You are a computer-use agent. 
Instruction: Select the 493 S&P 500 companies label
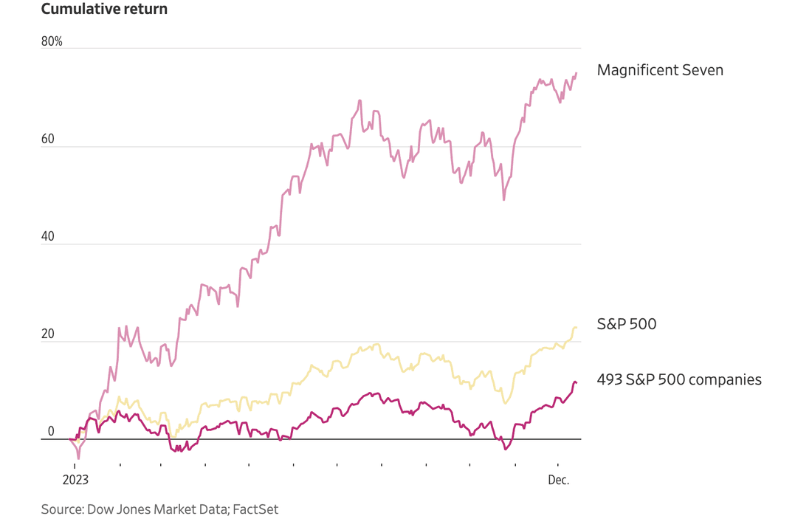pyautogui.click(x=679, y=379)
